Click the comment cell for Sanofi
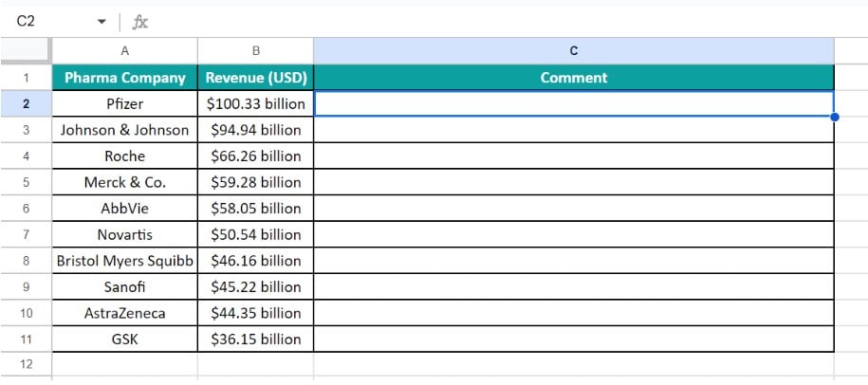868x385 pixels. (574, 287)
